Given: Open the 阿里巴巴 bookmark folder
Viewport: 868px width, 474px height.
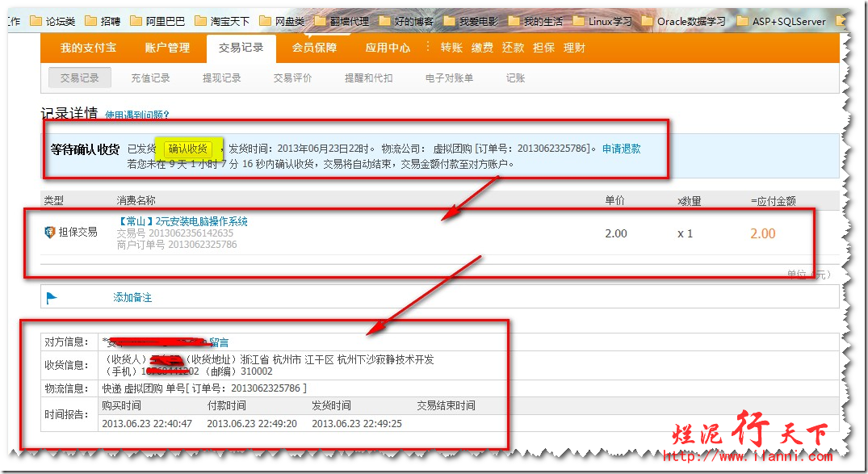Looking at the screenshot, I should coord(157,21).
